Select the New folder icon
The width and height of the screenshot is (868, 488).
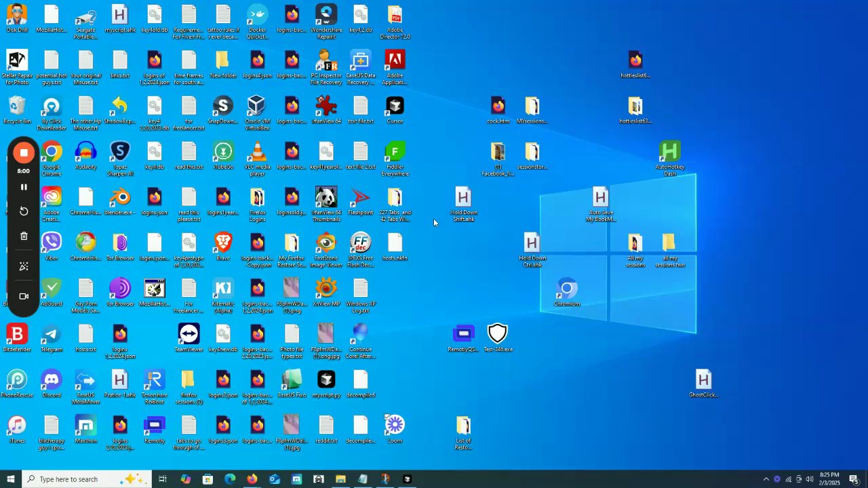click(x=223, y=64)
